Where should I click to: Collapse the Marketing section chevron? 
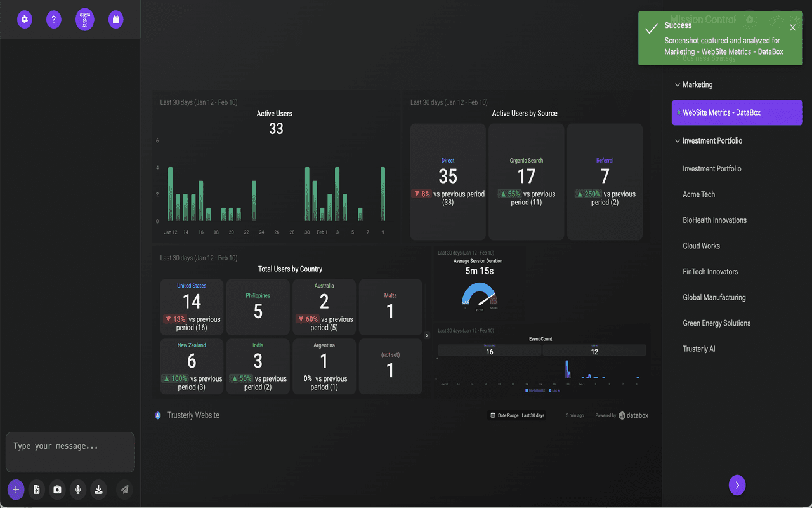(x=678, y=84)
